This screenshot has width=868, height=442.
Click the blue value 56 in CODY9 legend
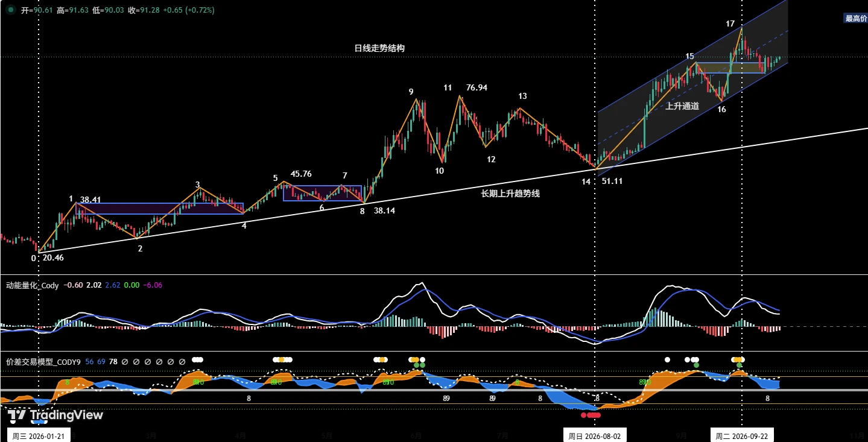click(x=89, y=362)
